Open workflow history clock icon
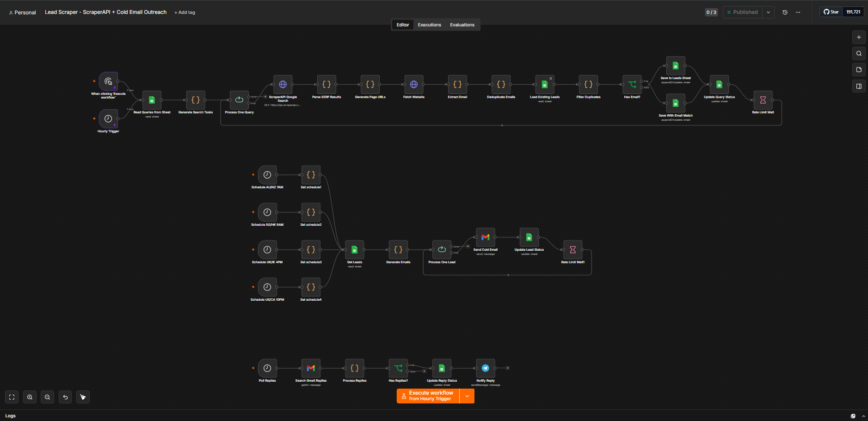Image resolution: width=868 pixels, height=421 pixels. tap(785, 12)
